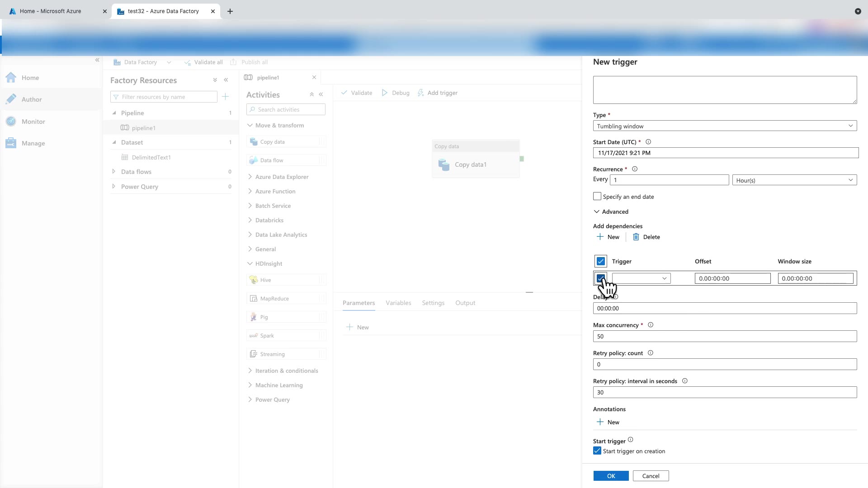Click OK to create the trigger
Screen dimensions: 868x488
(x=611, y=476)
